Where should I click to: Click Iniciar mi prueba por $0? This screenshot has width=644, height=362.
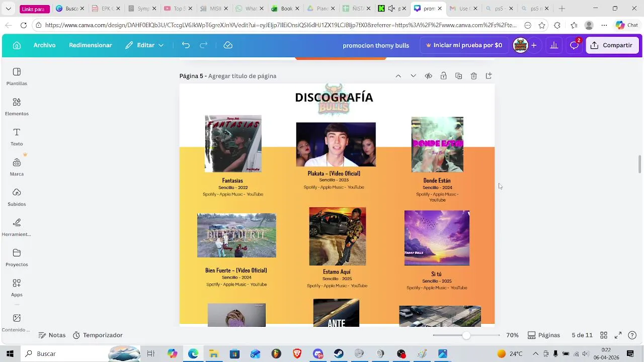[x=464, y=45]
